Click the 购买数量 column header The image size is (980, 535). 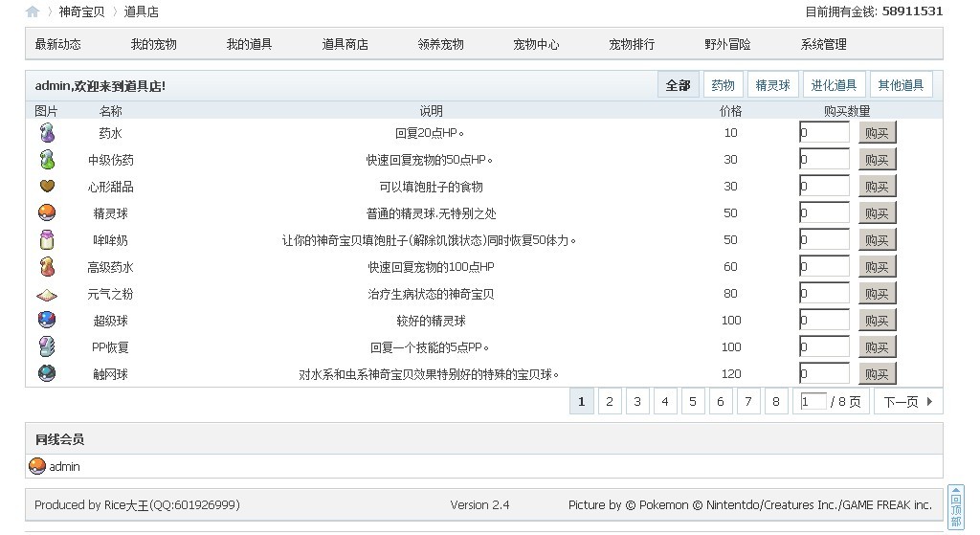click(847, 111)
